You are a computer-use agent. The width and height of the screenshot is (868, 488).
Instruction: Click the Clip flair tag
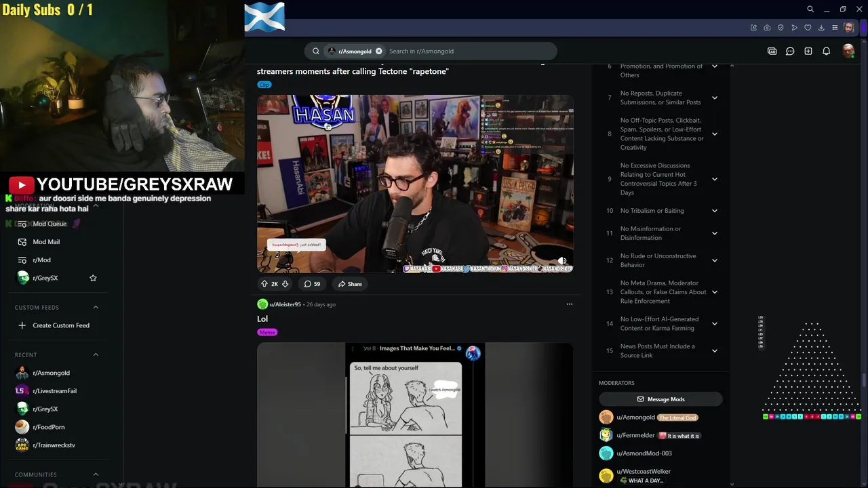click(x=264, y=85)
